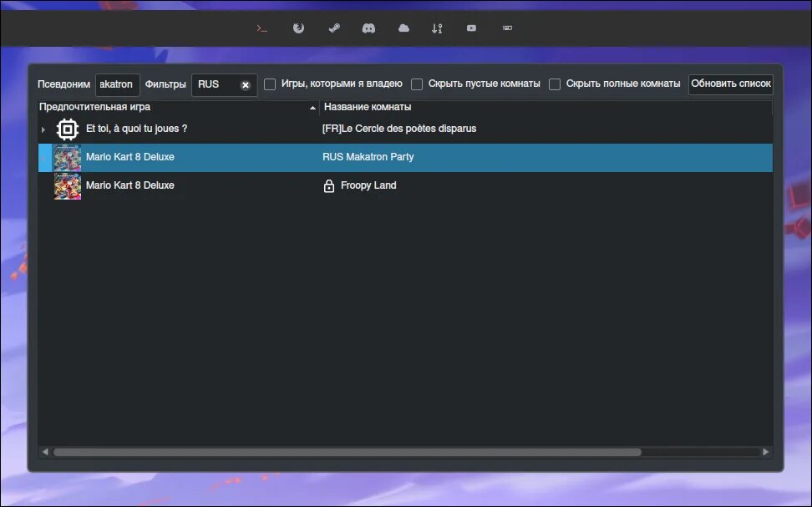Screen dimensions: 812x507
Task: Click the horizontal scrollbar thumb
Action: tap(348, 452)
